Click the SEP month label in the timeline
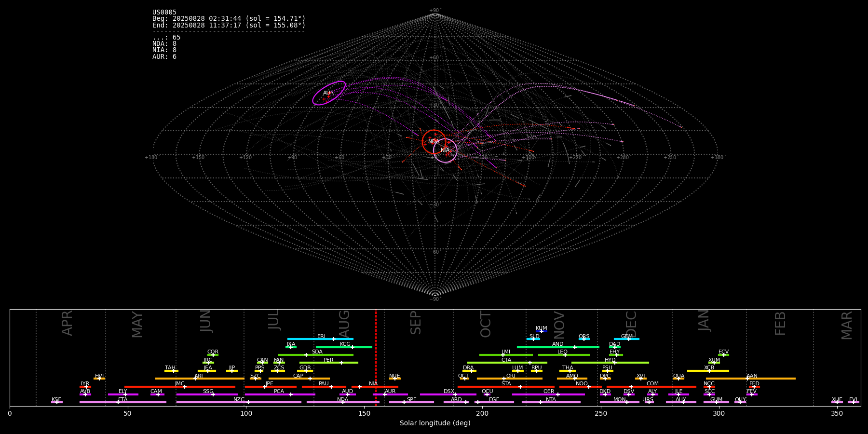The image size is (868, 434). (x=416, y=323)
